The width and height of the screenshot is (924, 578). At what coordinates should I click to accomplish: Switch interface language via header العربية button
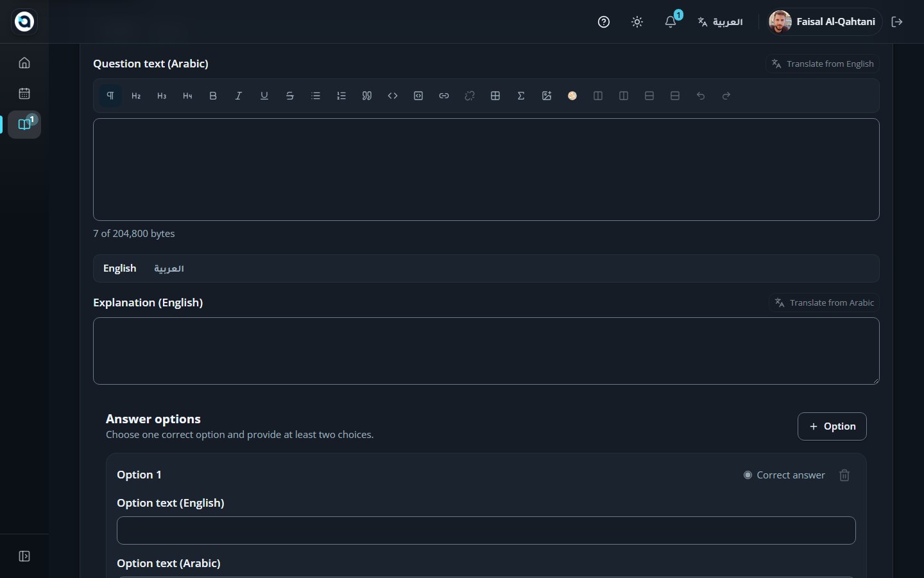click(x=721, y=22)
